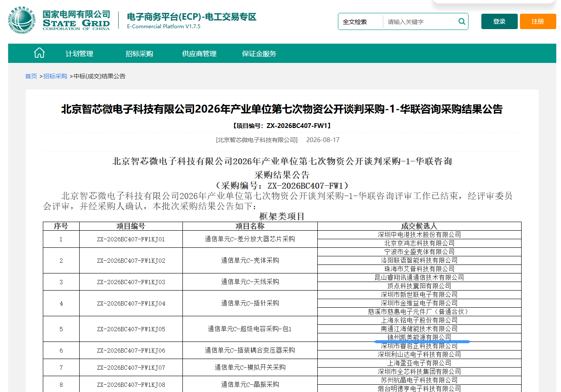Click the 首页 breadcrumb link
The image size is (561, 392).
pyautogui.click(x=31, y=76)
